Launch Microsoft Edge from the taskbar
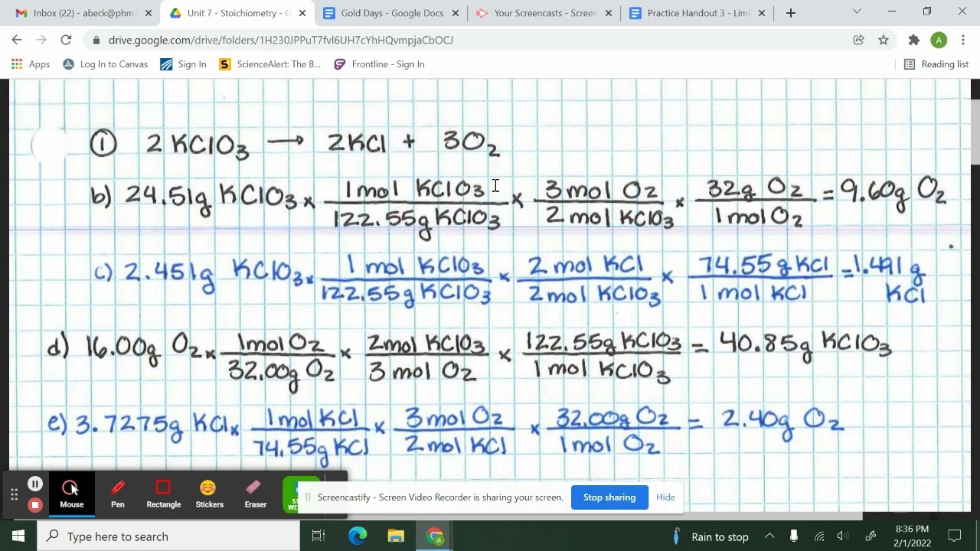This screenshot has height=551, width=980. (358, 536)
